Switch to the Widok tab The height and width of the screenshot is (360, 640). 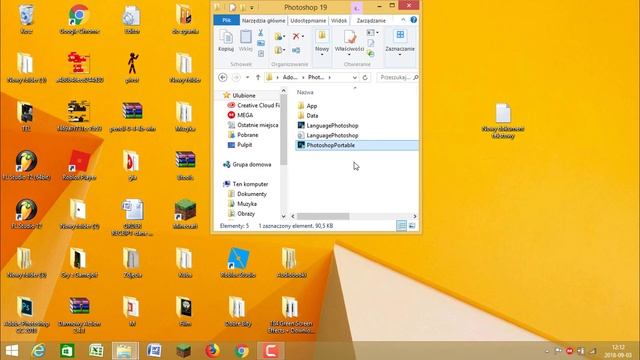tap(339, 20)
